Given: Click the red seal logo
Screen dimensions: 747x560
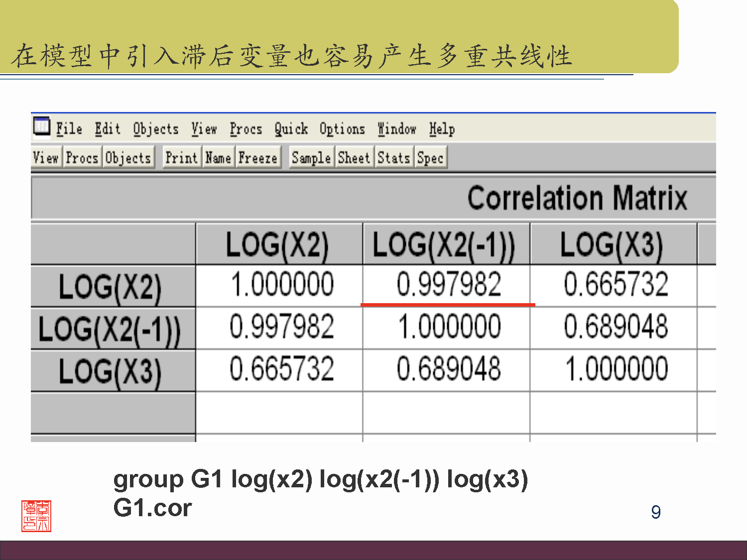Looking at the screenshot, I should pos(36,516).
